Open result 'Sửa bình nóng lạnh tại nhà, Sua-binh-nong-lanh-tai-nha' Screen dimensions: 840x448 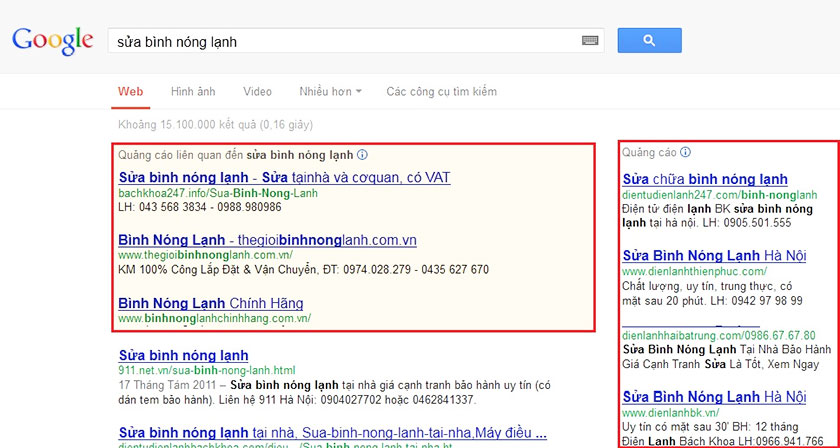coord(332,432)
